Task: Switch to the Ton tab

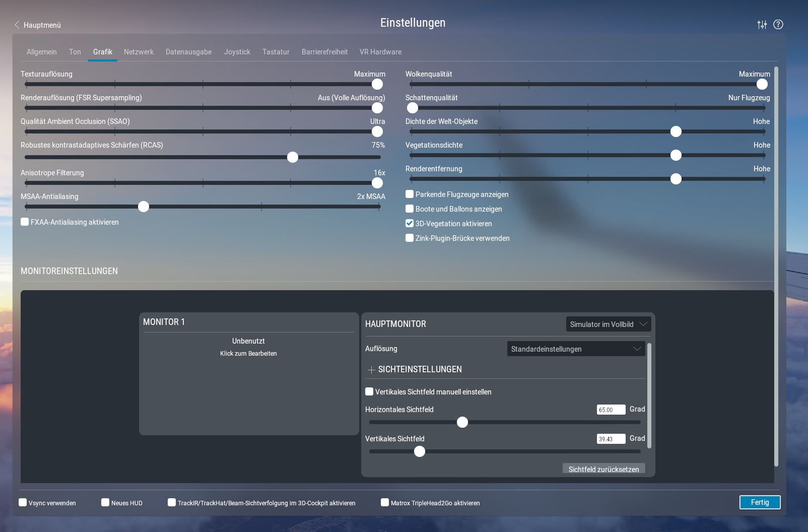Action: [x=75, y=52]
